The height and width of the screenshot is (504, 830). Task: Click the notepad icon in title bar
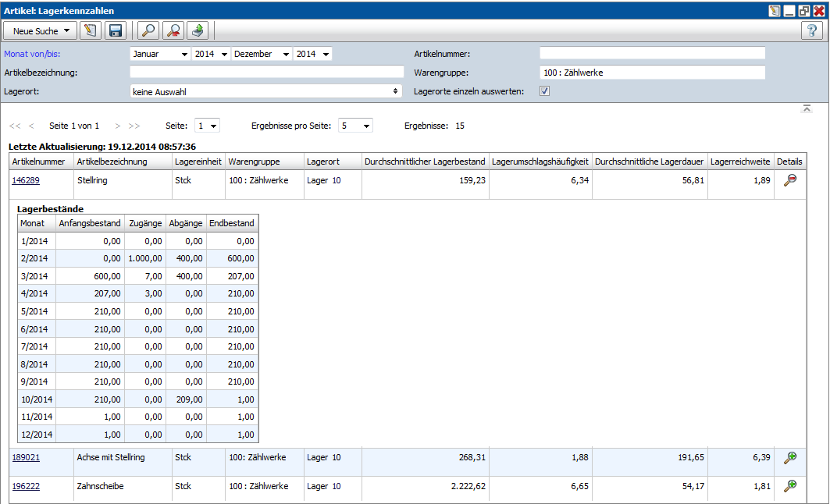775,11
